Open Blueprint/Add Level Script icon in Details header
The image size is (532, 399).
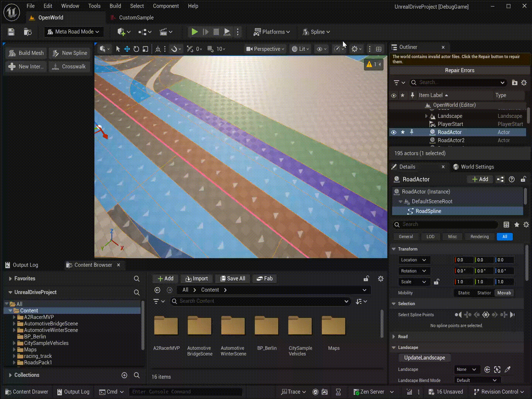coord(500,179)
